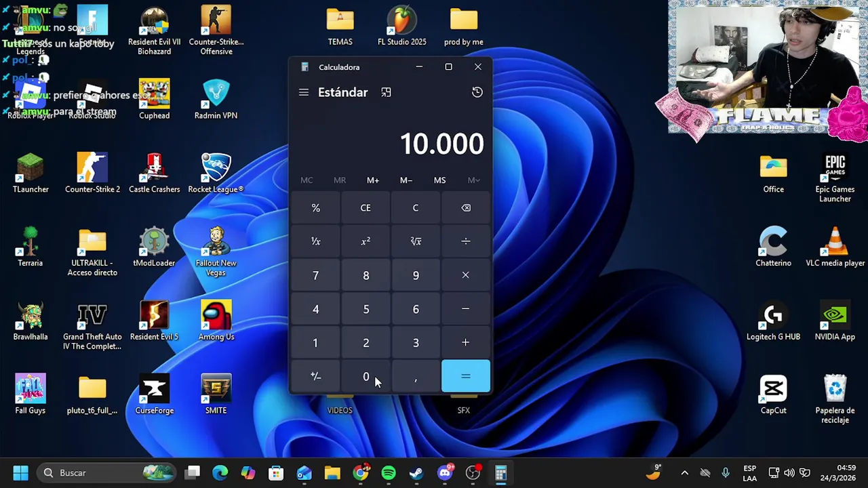The image size is (868, 488).
Task: Select the Rocket League desktop icon
Action: (x=216, y=174)
